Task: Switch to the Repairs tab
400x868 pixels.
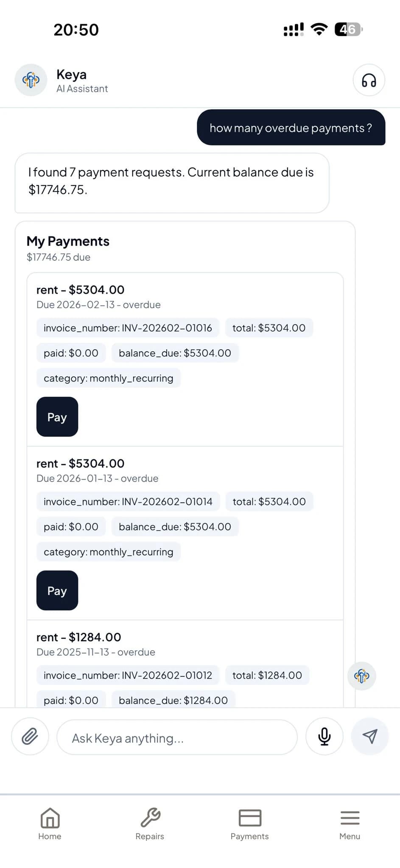Action: pos(150,823)
